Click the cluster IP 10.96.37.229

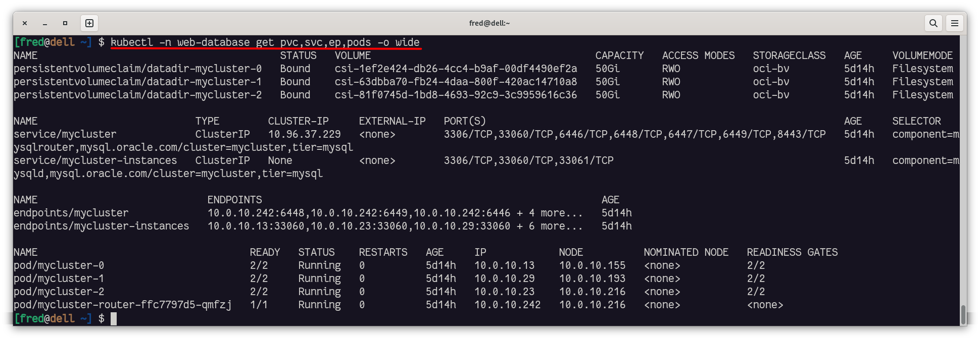(x=304, y=134)
